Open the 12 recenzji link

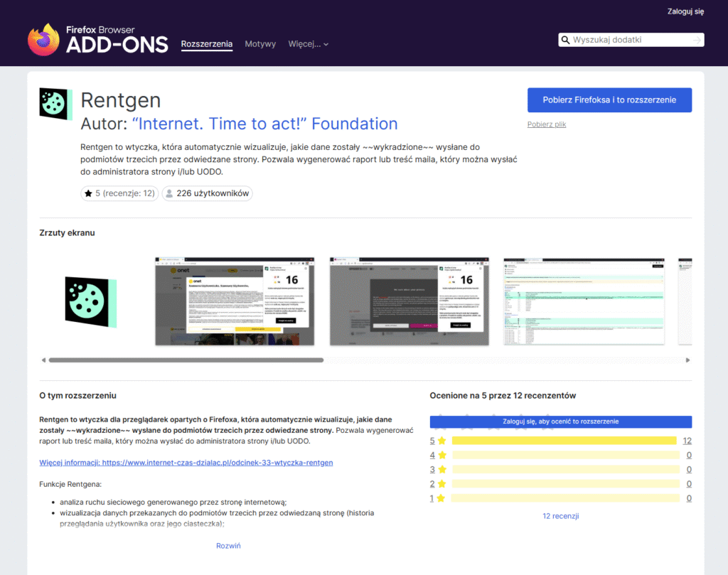click(560, 516)
